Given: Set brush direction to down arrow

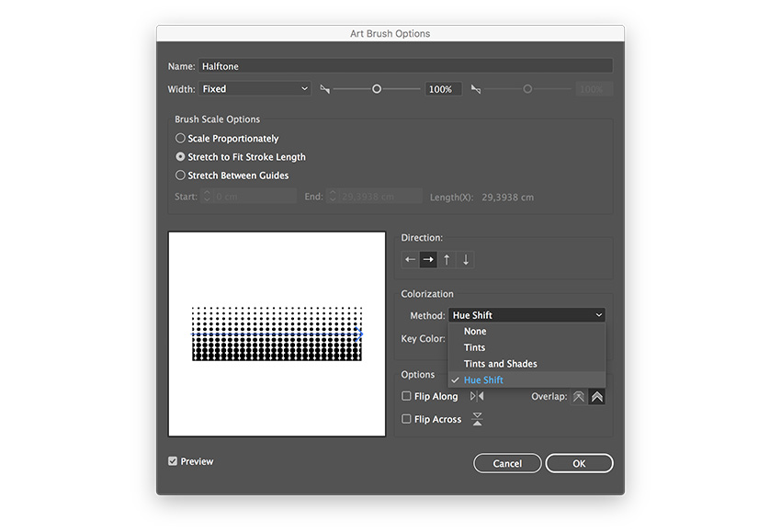Looking at the screenshot, I should coord(465,259).
